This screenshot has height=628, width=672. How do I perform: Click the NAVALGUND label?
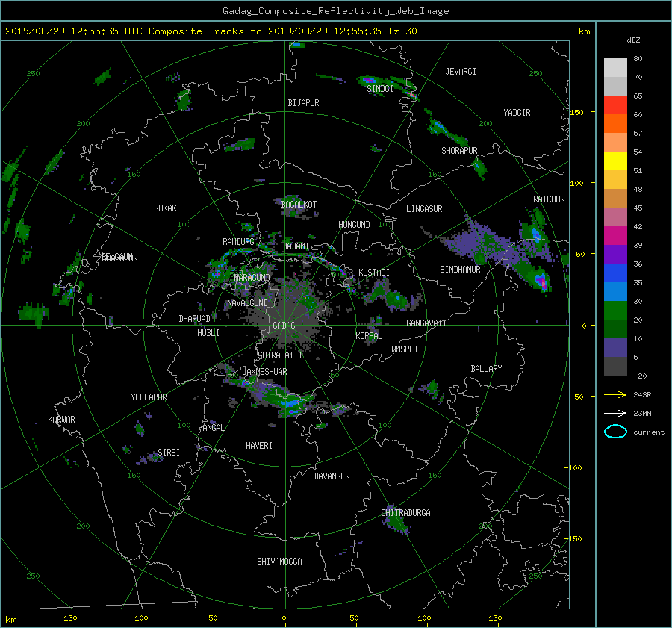point(247,303)
